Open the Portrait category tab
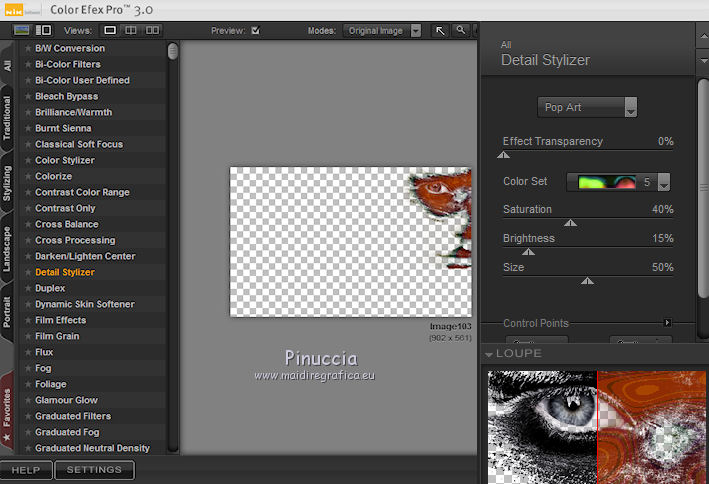Image resolution: width=709 pixels, height=484 pixels. coord(7,312)
